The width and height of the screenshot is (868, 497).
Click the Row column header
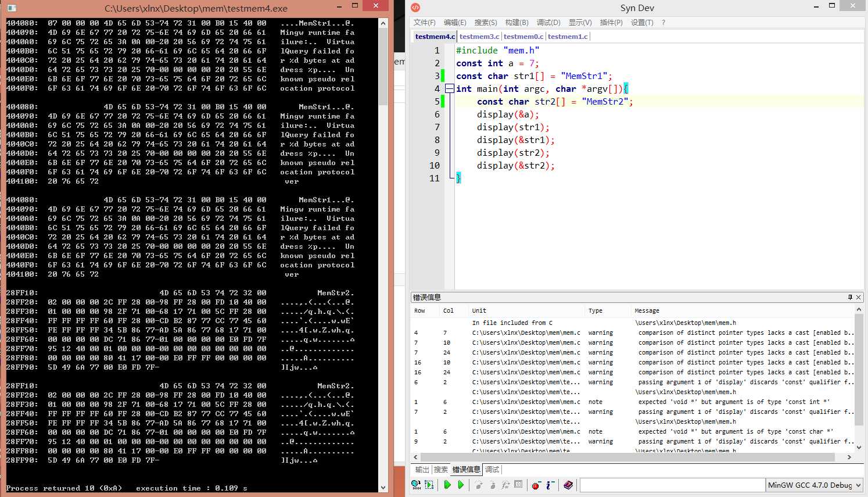point(425,310)
